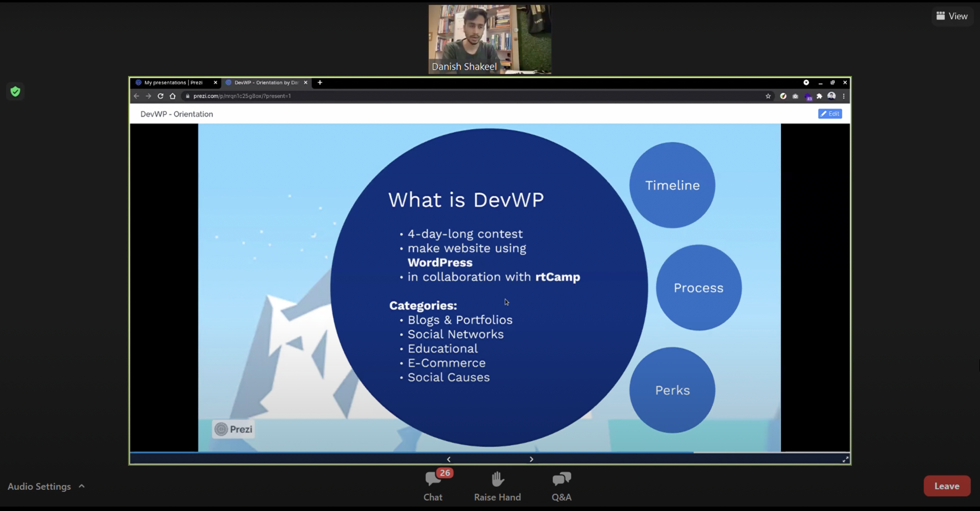The height and width of the screenshot is (511, 980).
Task: Toggle fullscreen on the Prezi presentation
Action: (x=845, y=459)
